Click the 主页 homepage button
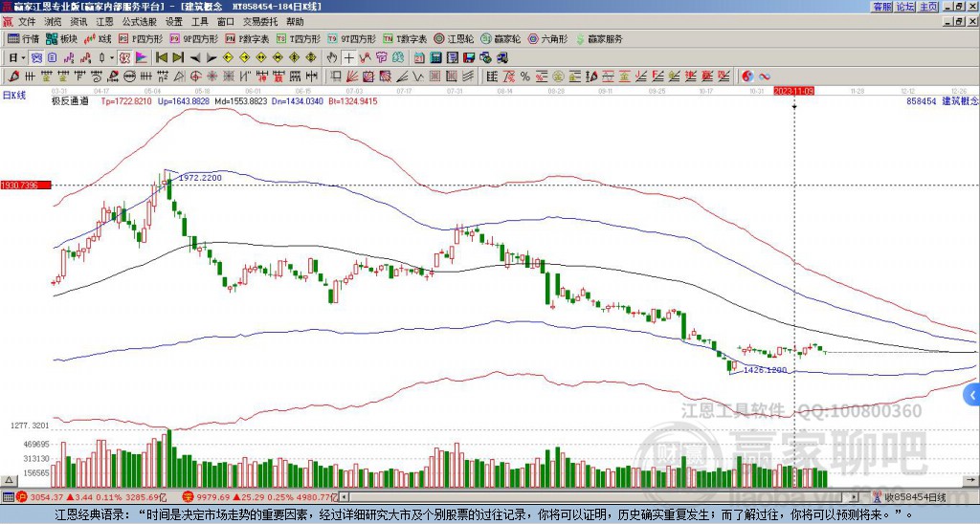The height and width of the screenshot is (524, 980). pos(928,7)
